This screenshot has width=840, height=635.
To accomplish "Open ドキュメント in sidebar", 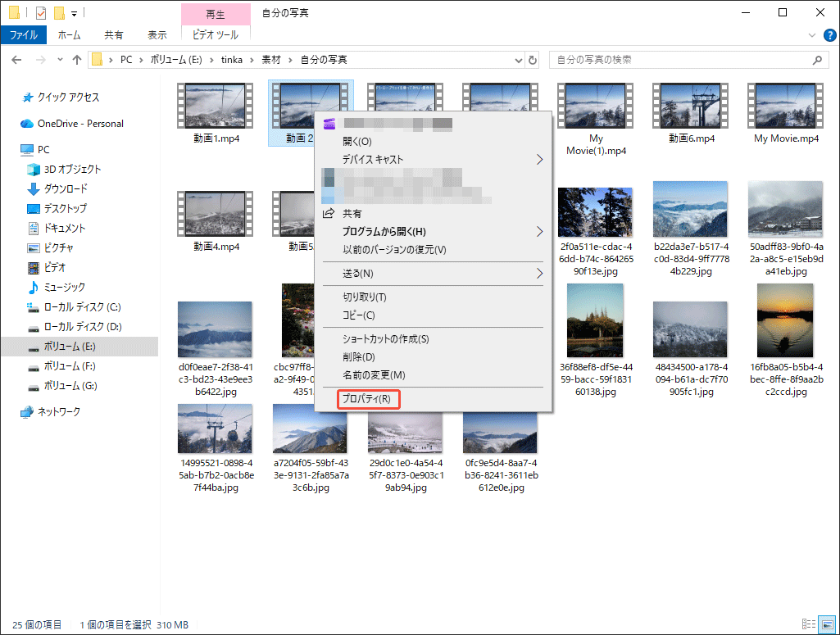I will tap(57, 228).
